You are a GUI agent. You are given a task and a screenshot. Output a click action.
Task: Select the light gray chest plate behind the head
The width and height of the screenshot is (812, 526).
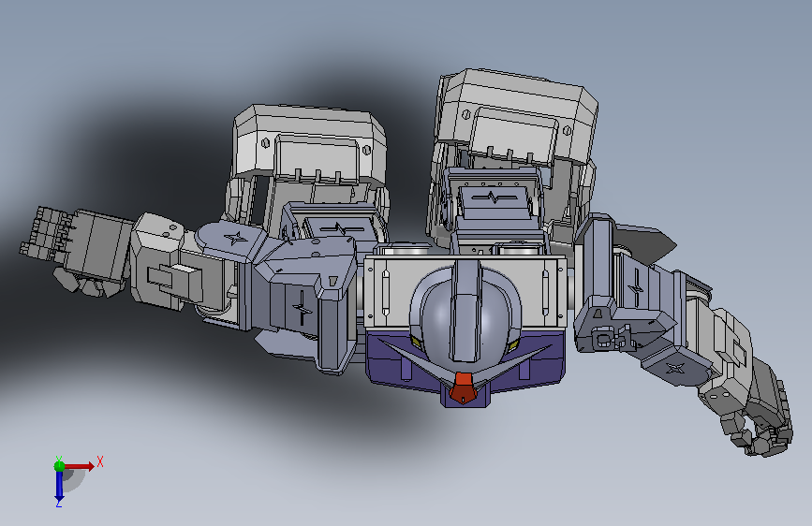pos(390,291)
